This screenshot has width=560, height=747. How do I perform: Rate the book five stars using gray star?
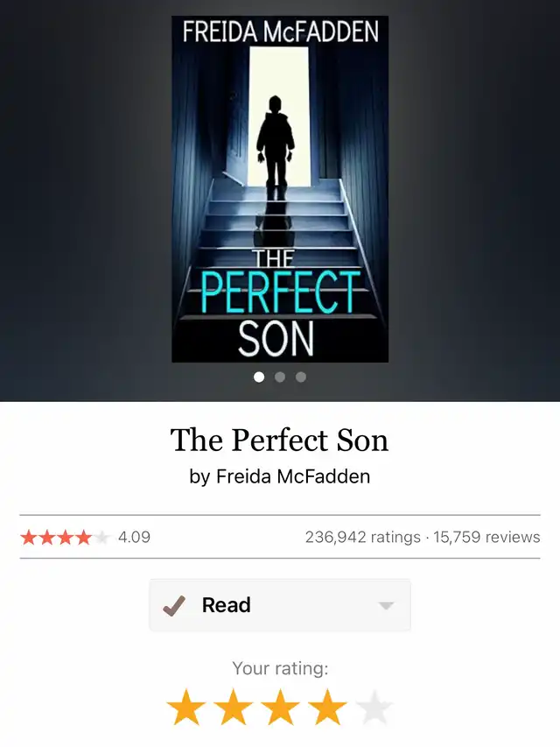374,707
